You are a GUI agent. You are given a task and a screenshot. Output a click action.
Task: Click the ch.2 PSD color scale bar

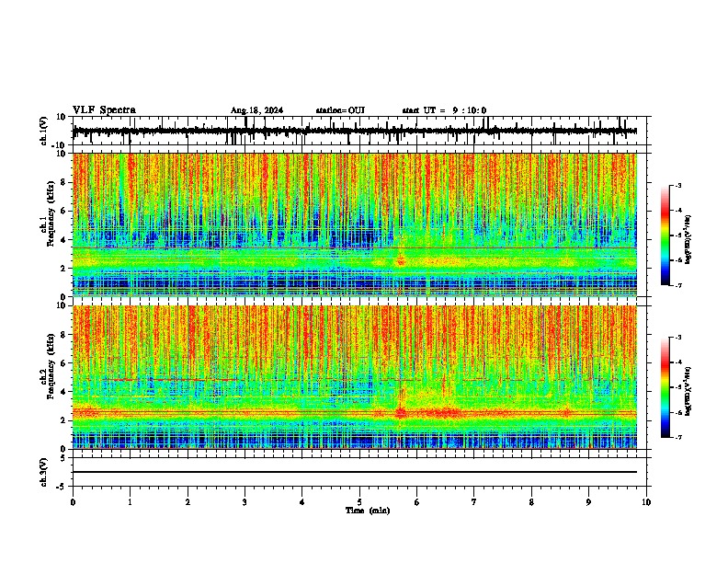[665, 387]
